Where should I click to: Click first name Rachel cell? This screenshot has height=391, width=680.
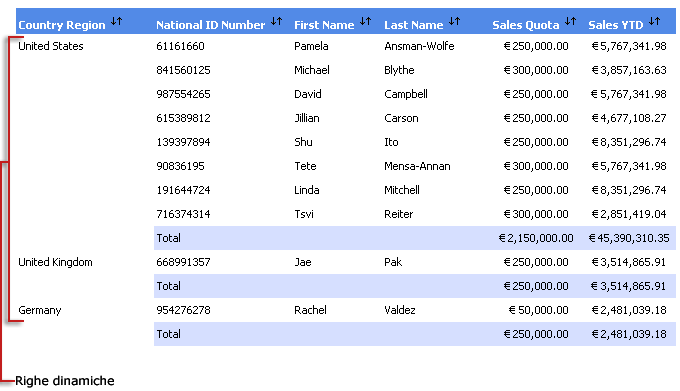click(310, 310)
